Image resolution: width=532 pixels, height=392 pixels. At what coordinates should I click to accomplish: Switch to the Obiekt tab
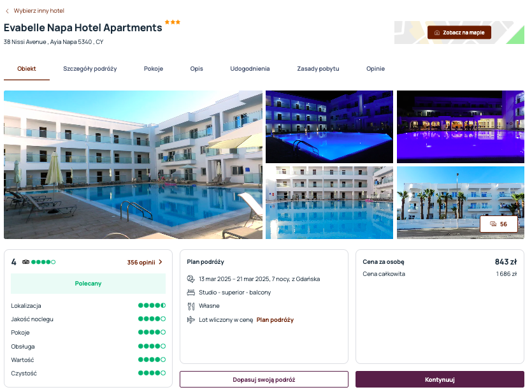tap(27, 69)
